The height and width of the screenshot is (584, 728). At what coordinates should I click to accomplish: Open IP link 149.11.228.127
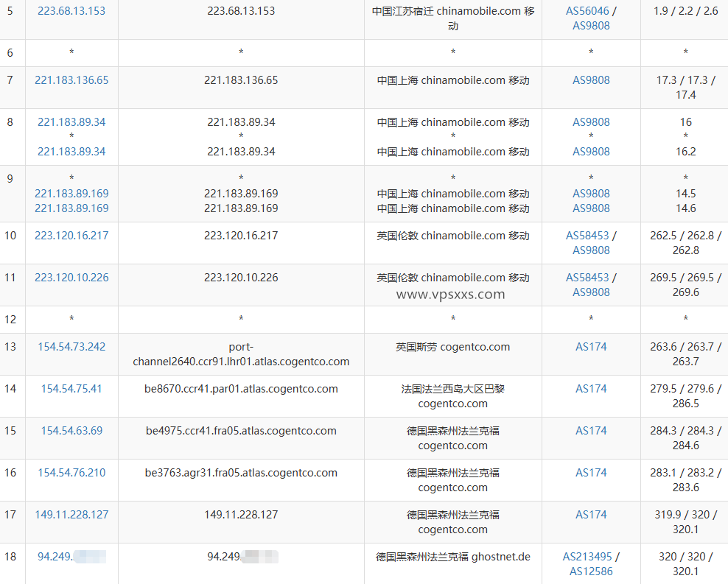pos(71,515)
